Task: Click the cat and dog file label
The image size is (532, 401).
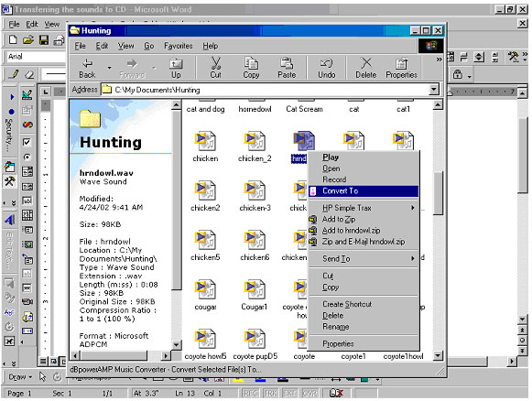Action: (205, 109)
